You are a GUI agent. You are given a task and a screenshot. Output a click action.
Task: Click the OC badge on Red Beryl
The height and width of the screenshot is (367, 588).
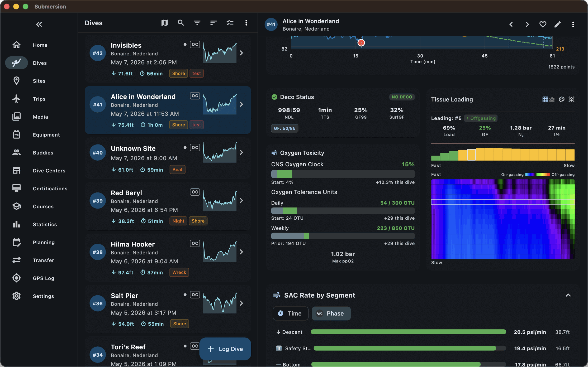(x=195, y=192)
